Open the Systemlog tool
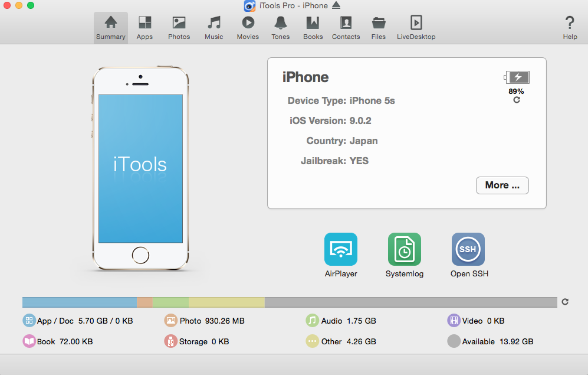The image size is (588, 375). pyautogui.click(x=404, y=249)
